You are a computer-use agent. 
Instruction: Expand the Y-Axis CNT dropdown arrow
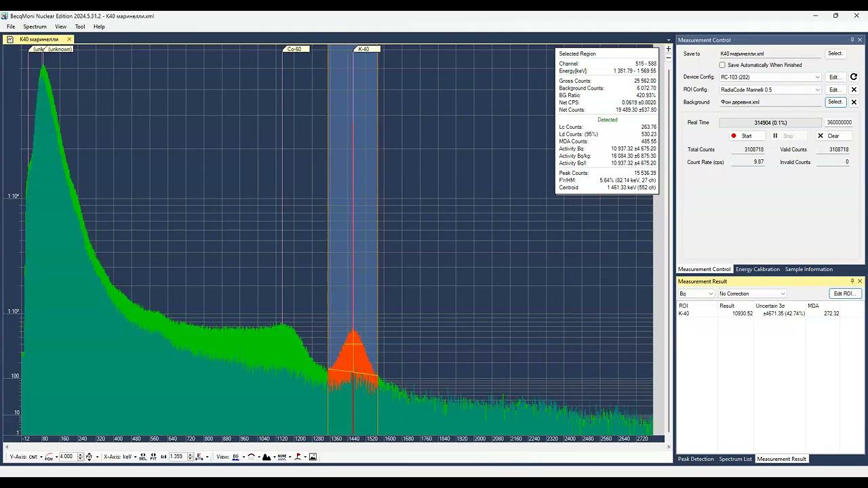click(41, 457)
